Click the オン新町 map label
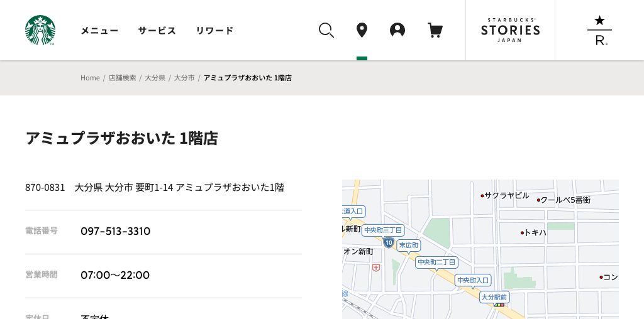Image resolution: width=644 pixels, height=319 pixels. click(x=358, y=251)
